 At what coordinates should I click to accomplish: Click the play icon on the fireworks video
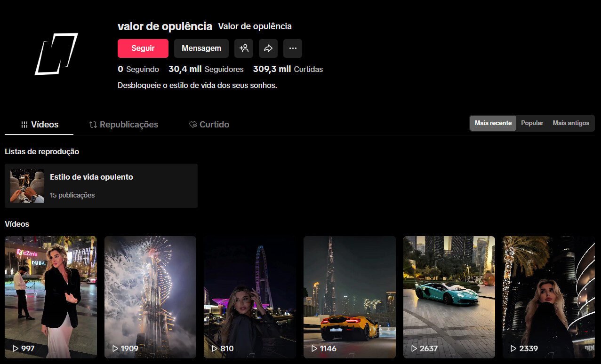(x=114, y=348)
